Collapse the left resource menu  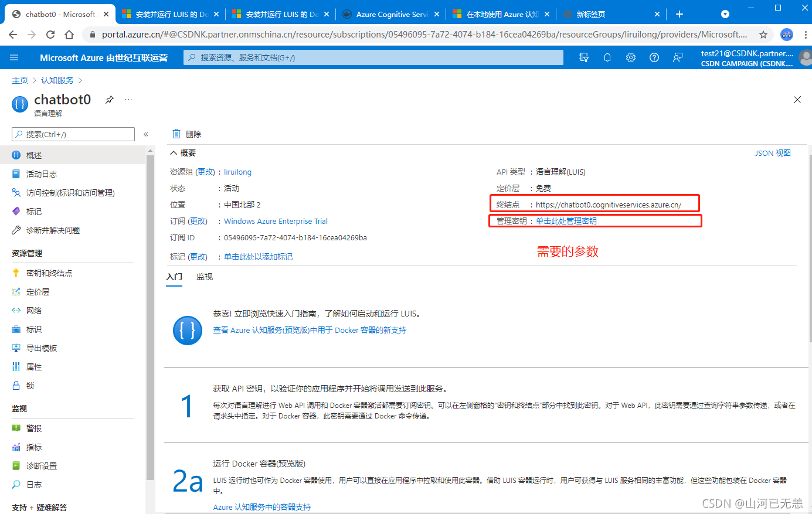146,134
